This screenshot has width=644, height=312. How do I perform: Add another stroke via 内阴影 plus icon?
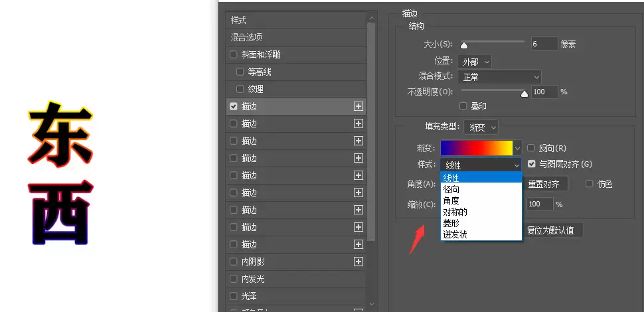359,262
